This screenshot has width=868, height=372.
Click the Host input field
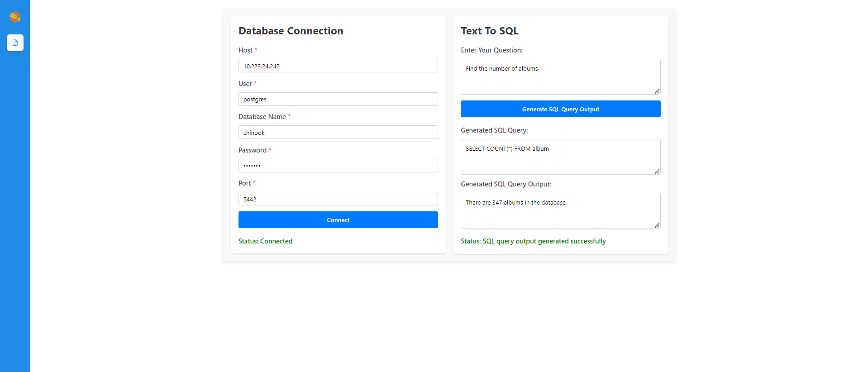[x=338, y=66]
